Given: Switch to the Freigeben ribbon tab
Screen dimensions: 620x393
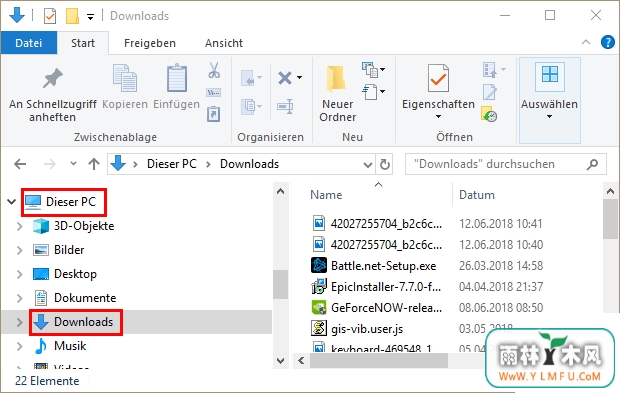Looking at the screenshot, I should [x=150, y=43].
